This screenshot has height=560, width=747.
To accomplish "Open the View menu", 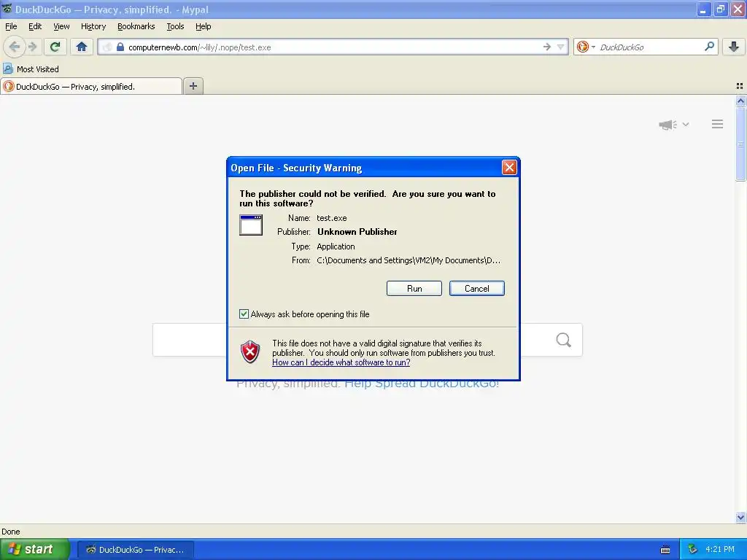I will tap(61, 26).
